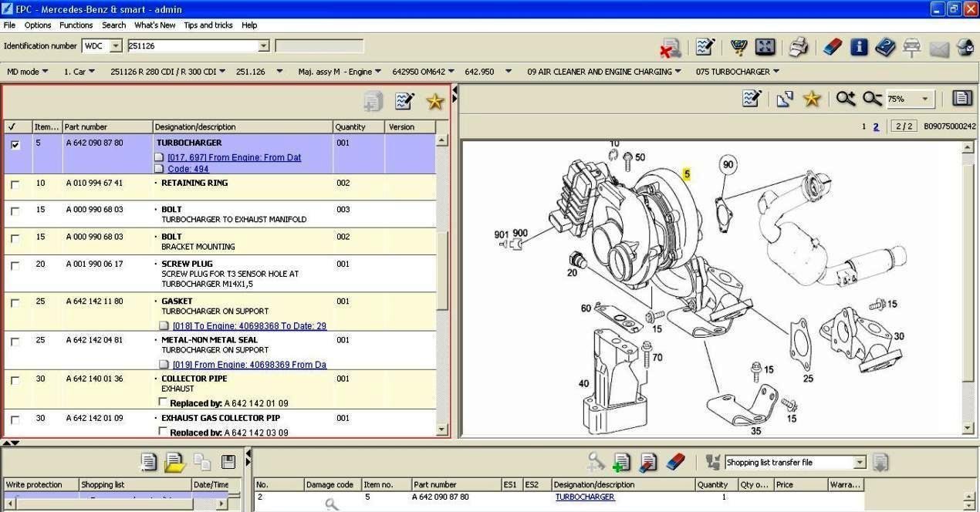Image resolution: width=980 pixels, height=512 pixels.
Task: Select the eraser to clear entries
Action: 674,463
